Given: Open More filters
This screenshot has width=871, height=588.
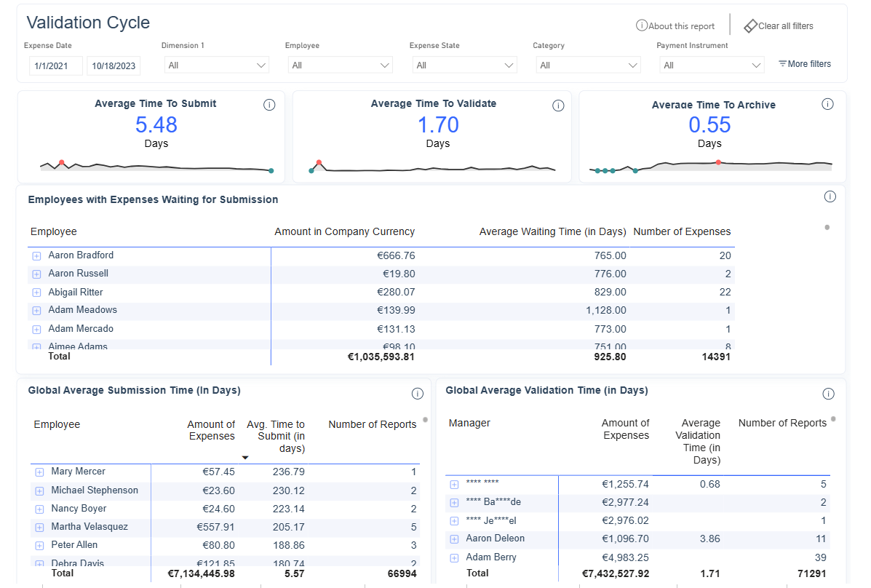Looking at the screenshot, I should click(x=804, y=64).
